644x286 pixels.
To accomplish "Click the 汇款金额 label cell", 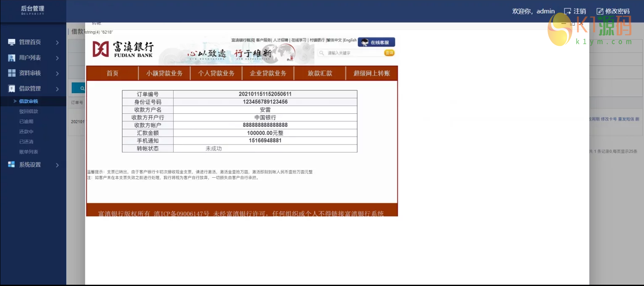I will click(x=148, y=133).
